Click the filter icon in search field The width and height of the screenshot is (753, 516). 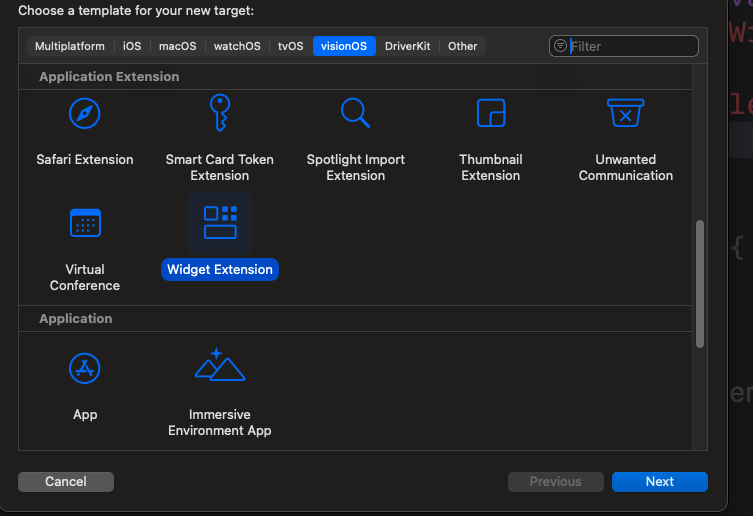pos(560,46)
